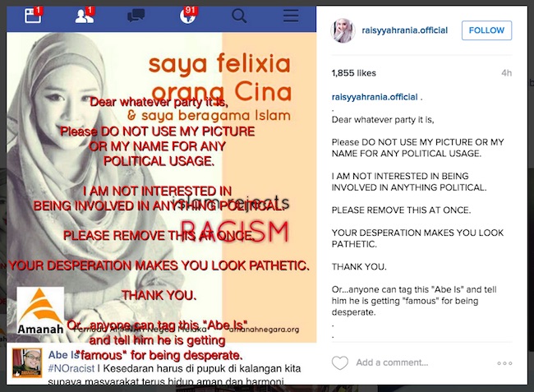This screenshot has height=392, width=534.
Task: Click the raisyyahrania.official username in header
Action: point(404,30)
